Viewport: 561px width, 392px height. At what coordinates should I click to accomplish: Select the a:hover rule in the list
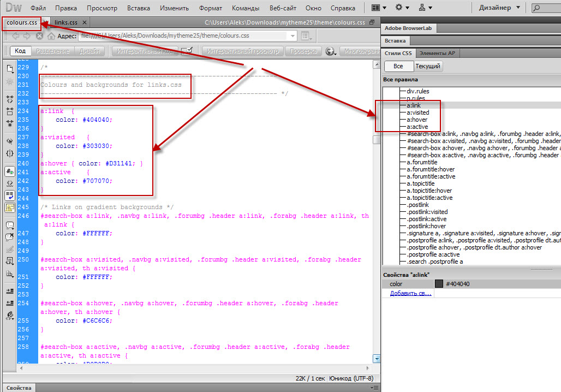click(x=417, y=120)
